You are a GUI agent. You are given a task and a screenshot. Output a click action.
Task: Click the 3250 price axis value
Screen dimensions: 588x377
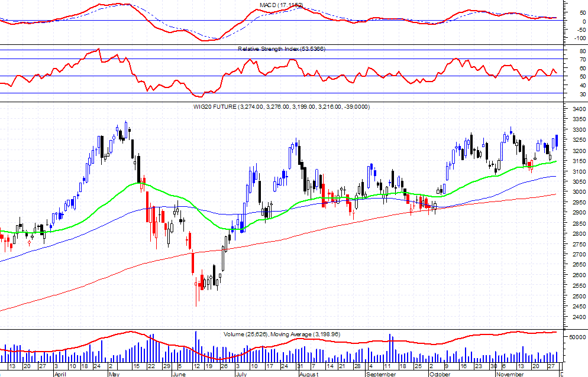click(579, 140)
